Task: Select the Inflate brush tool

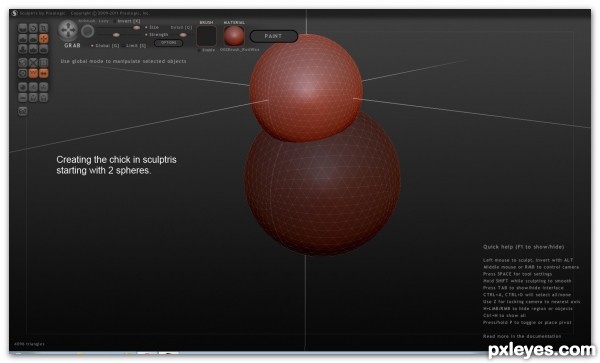Action: pos(23,49)
